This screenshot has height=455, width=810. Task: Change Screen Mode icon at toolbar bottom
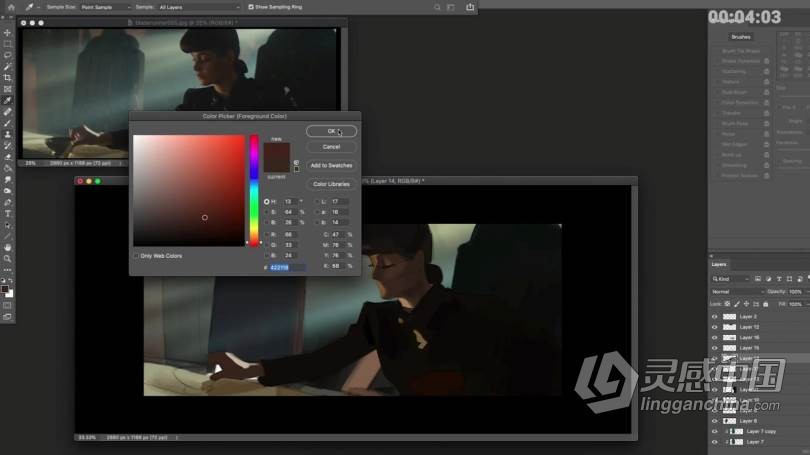point(7,317)
